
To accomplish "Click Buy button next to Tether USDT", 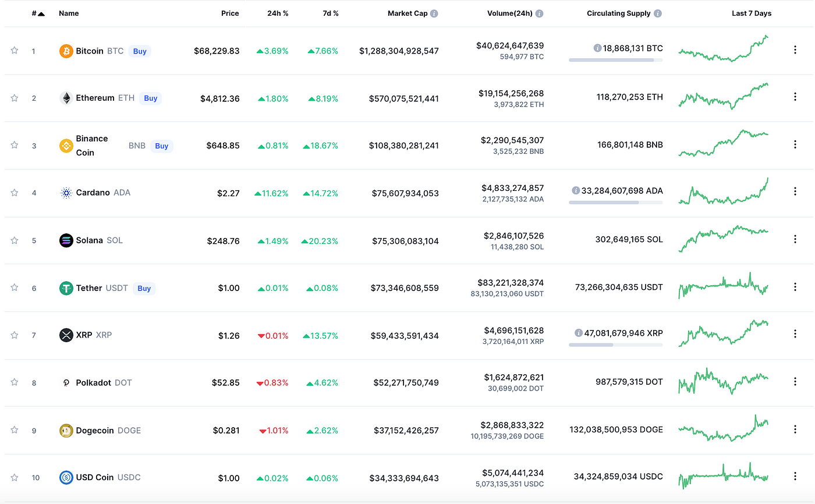I will click(144, 288).
